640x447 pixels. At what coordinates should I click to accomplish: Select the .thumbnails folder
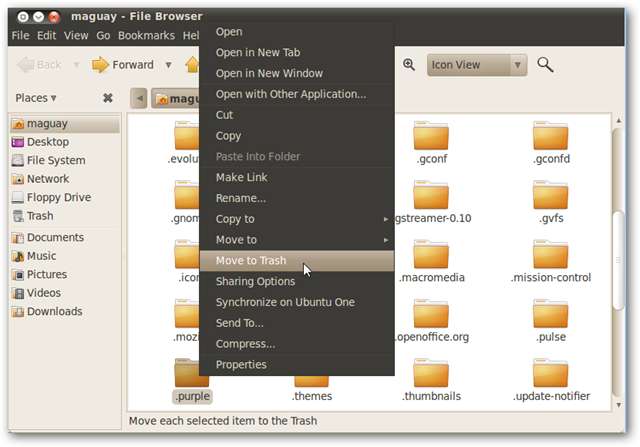[x=431, y=380]
